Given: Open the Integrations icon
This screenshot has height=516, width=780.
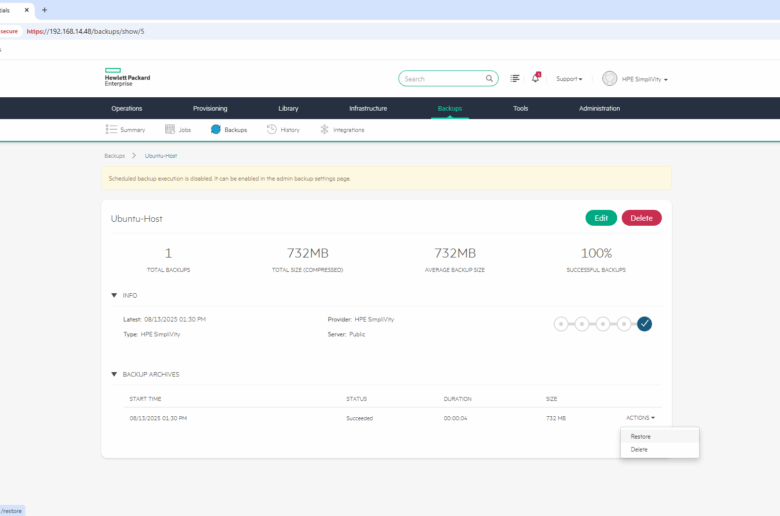Looking at the screenshot, I should coord(324,129).
